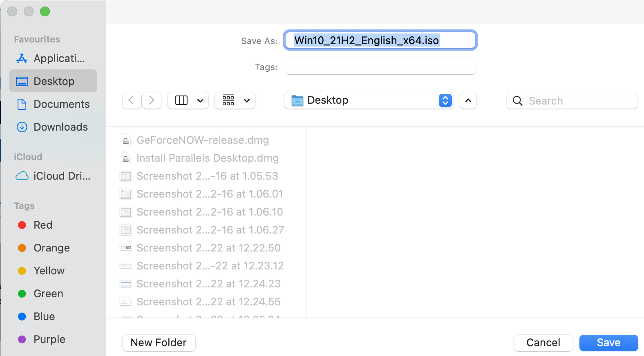Image resolution: width=644 pixels, height=356 pixels.
Task: Expand the view mode dropdown arrow
Action: coord(200,100)
